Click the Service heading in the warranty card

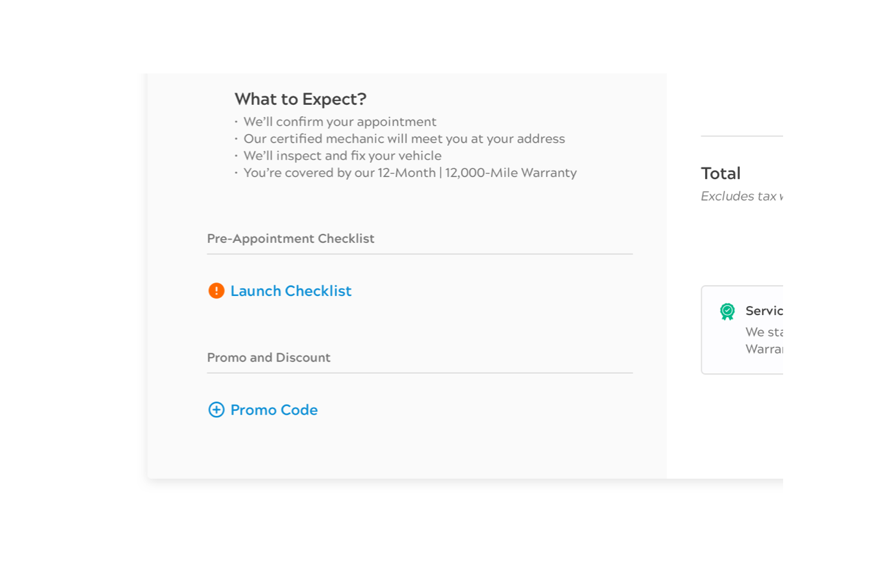pyautogui.click(x=763, y=311)
